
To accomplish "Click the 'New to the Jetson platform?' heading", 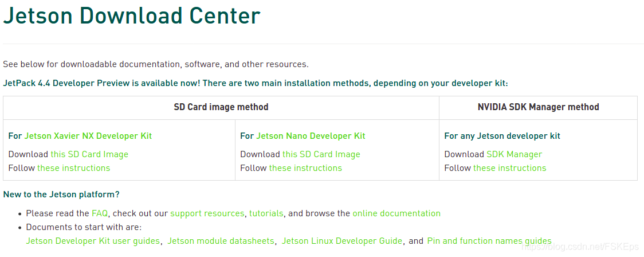I will 61,194.
